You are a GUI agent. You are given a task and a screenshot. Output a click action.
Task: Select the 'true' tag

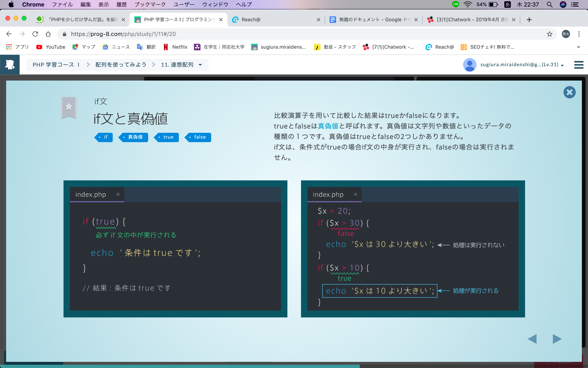pyautogui.click(x=166, y=137)
